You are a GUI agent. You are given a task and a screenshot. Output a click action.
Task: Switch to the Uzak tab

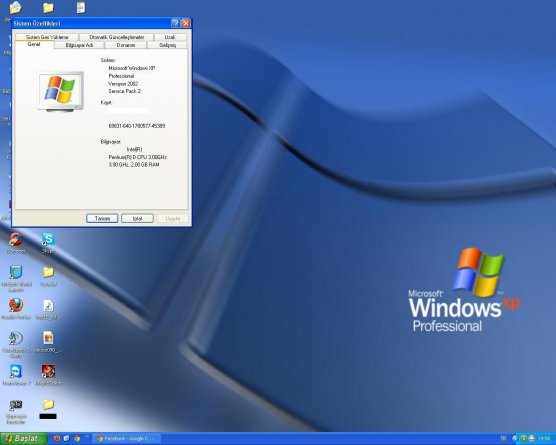tap(170, 37)
